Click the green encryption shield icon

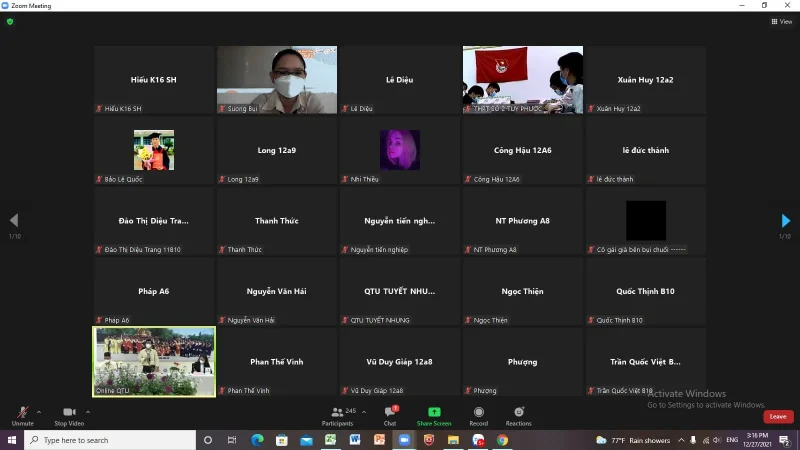pos(10,22)
